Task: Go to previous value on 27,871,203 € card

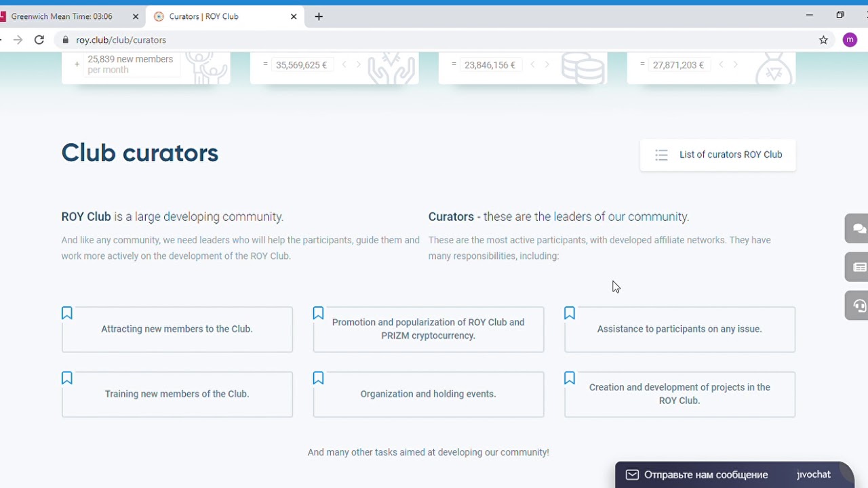Action: pyautogui.click(x=721, y=65)
